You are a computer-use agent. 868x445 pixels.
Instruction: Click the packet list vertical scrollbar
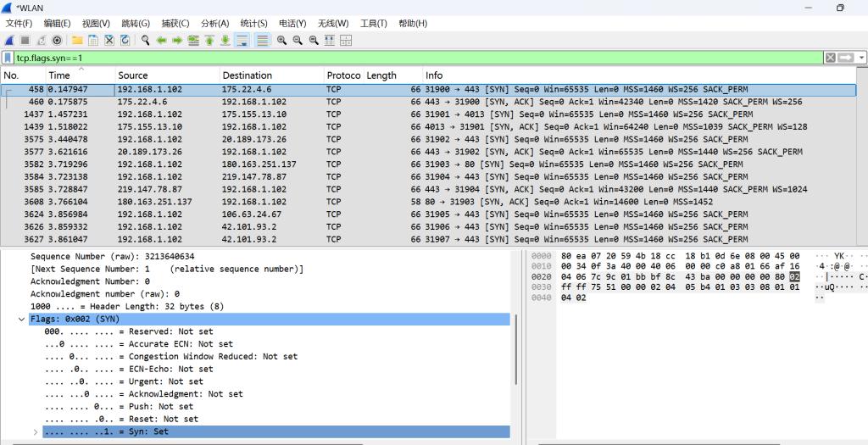click(x=862, y=157)
